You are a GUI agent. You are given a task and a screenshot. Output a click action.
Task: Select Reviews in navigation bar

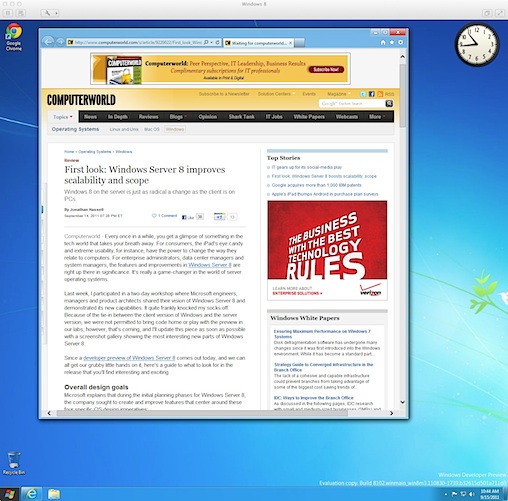point(148,117)
